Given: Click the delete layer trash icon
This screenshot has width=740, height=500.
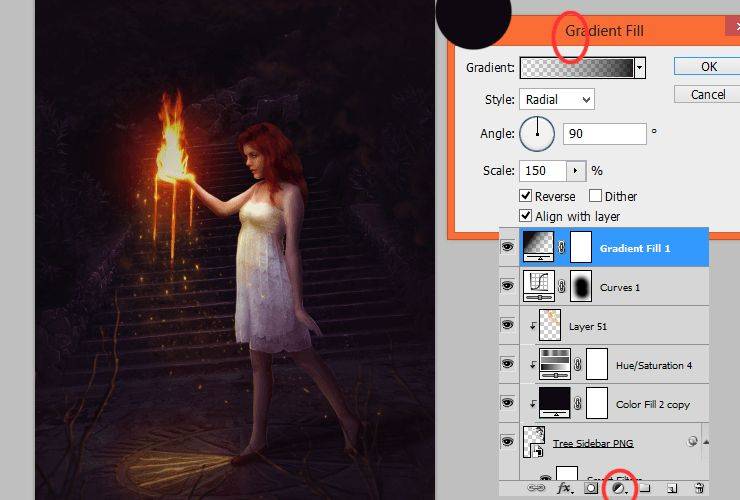Looking at the screenshot, I should [x=699, y=488].
